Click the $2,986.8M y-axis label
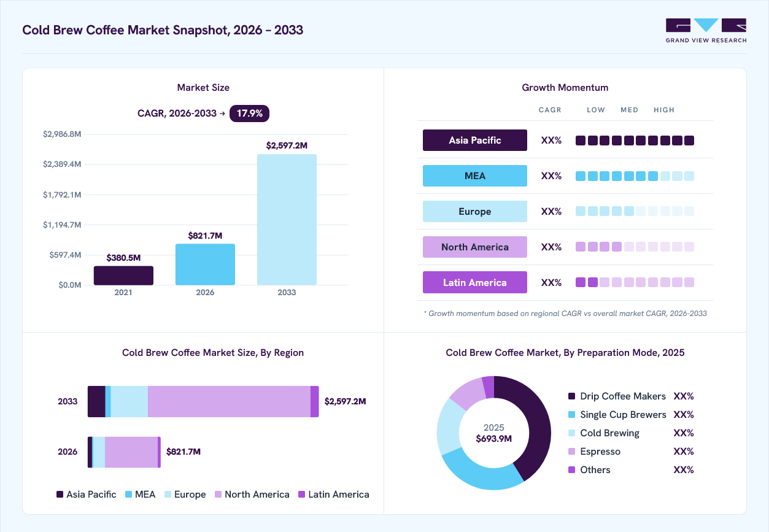769x532 pixels. tap(62, 134)
